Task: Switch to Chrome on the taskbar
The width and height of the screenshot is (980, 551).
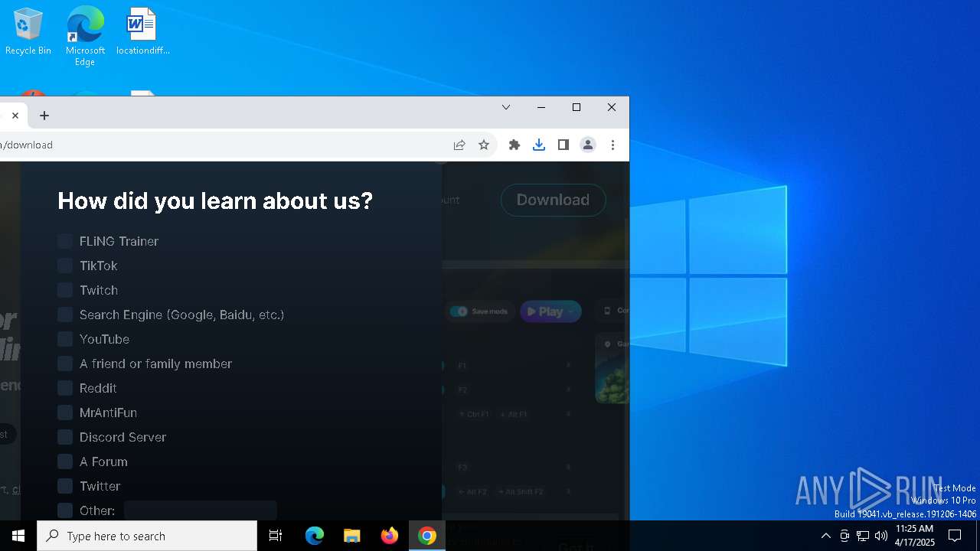Action: [427, 536]
